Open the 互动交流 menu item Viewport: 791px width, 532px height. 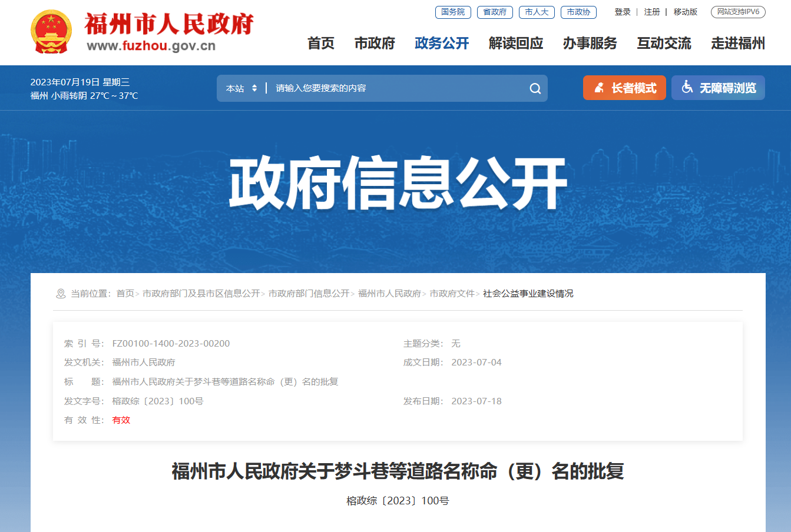pyautogui.click(x=664, y=43)
